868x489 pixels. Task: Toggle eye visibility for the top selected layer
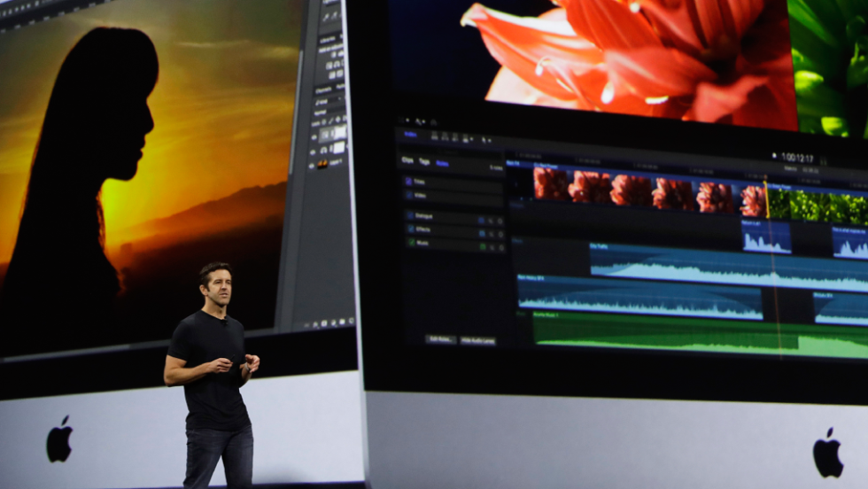click(314, 136)
